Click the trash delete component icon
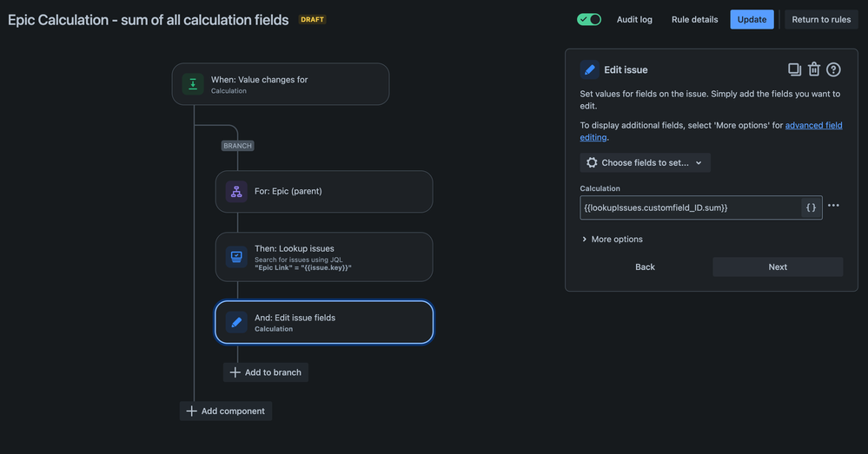The height and width of the screenshot is (454, 868). click(814, 69)
